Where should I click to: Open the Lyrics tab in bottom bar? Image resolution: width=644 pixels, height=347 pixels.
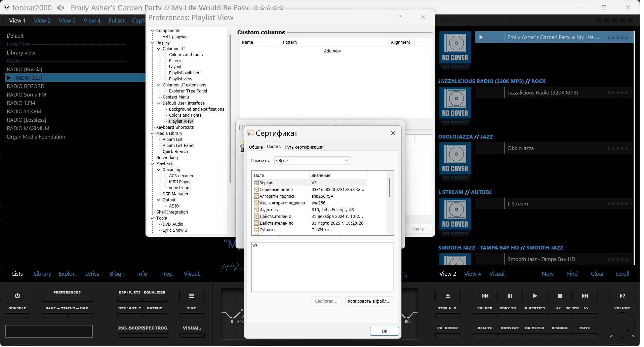(x=92, y=274)
